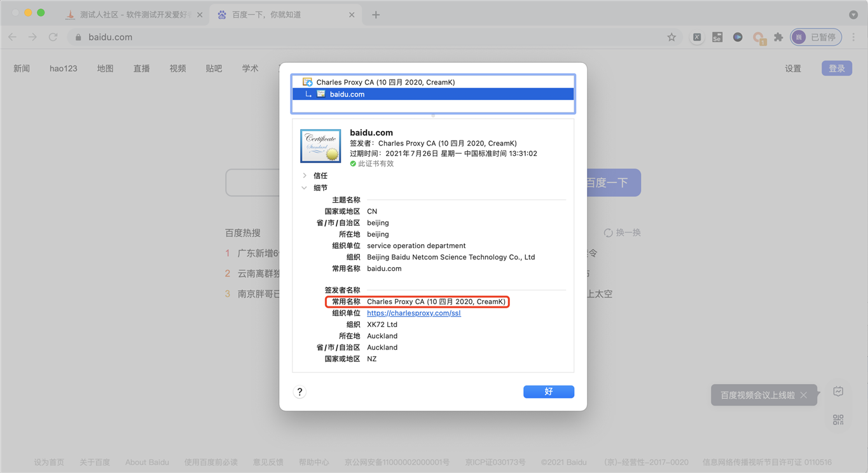
Task: Open 视频 in Baidu navigation
Action: [x=177, y=69]
